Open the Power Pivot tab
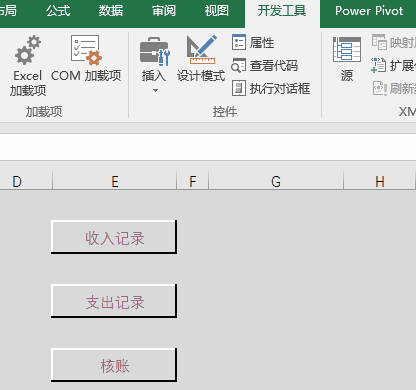This screenshot has width=416, height=390. (369, 11)
